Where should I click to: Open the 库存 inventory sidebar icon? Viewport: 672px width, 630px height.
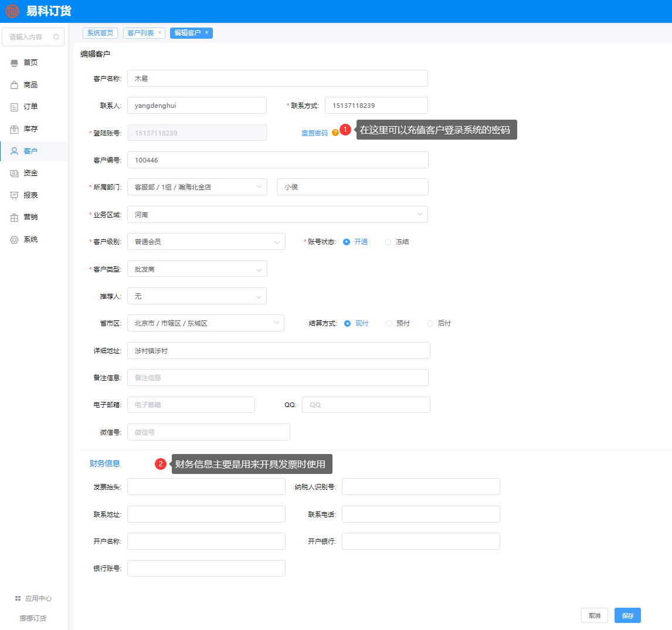pos(15,129)
